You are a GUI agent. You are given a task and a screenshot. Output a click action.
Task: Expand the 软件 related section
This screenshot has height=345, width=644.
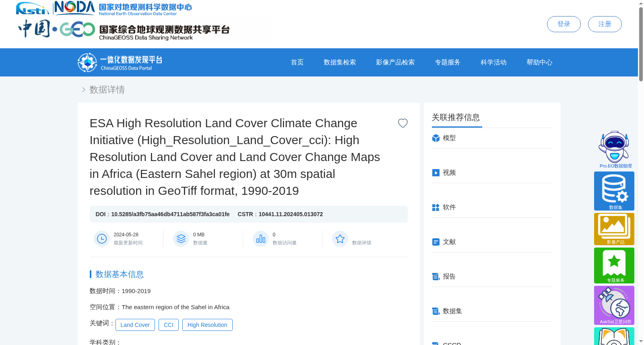(x=492, y=207)
